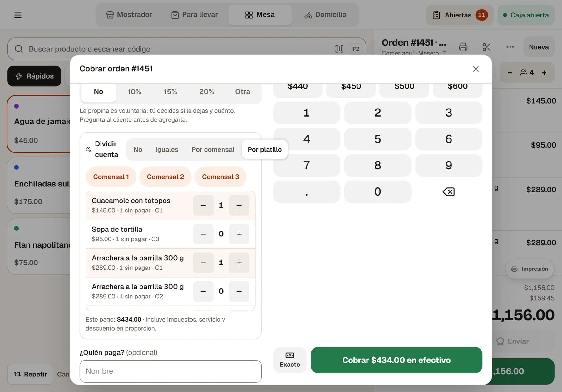Image resolution: width=562 pixels, height=392 pixels.
Task: Decrease Sopa de tortilla quantity
Action: [203, 234]
